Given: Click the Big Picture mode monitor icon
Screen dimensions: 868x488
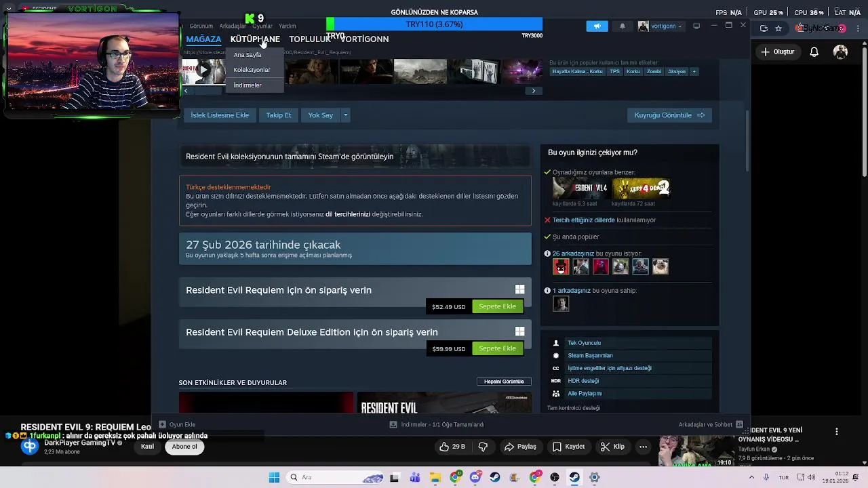Looking at the screenshot, I should coord(698,26).
